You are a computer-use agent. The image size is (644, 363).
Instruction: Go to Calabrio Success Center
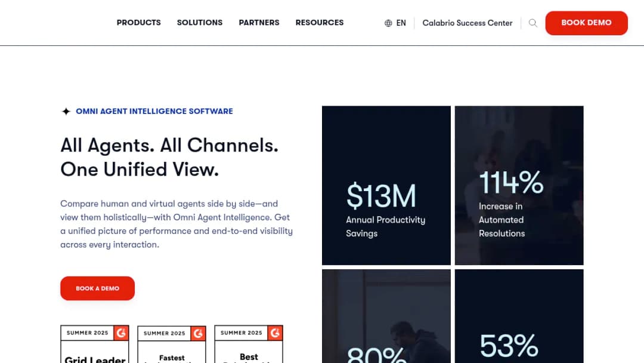pos(467,23)
